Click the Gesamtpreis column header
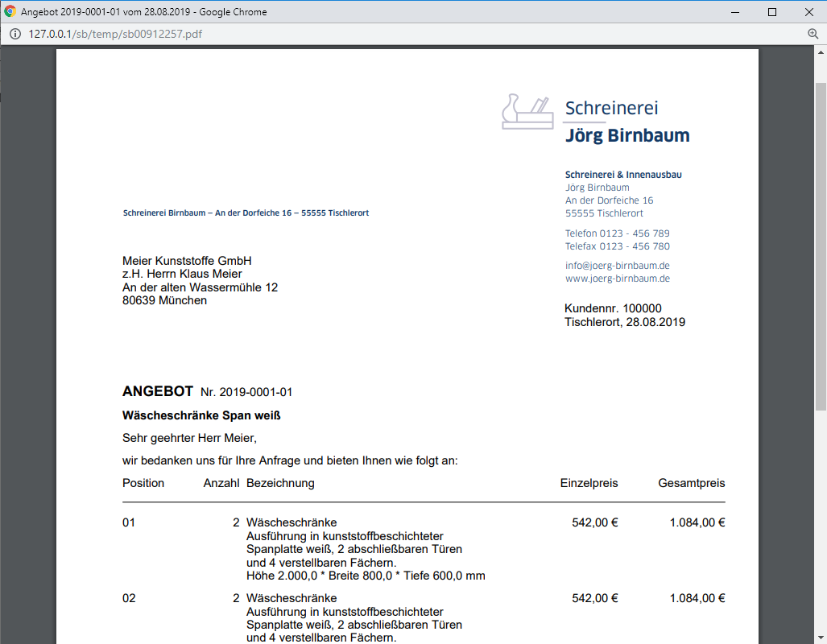Viewport: 827px width, 644px height. (x=691, y=483)
